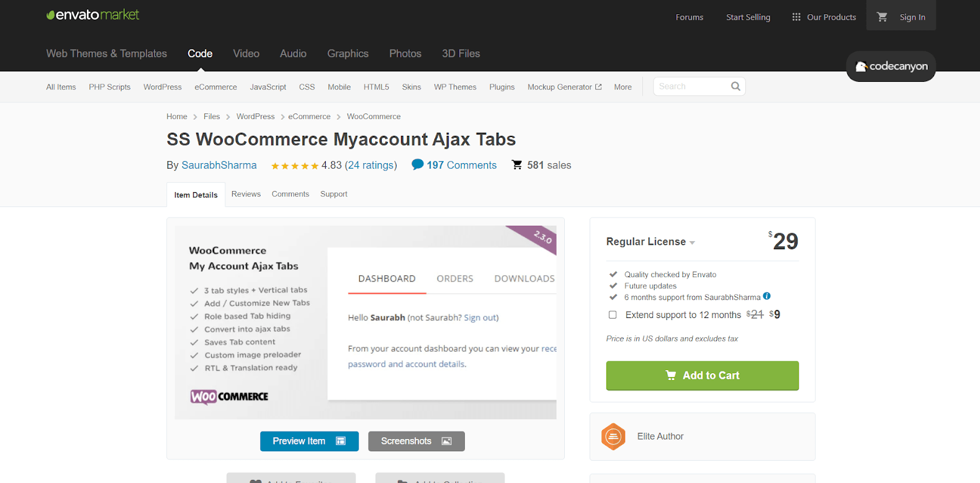This screenshot has height=483, width=980.
Task: Open the WP Themes category
Action: point(455,87)
